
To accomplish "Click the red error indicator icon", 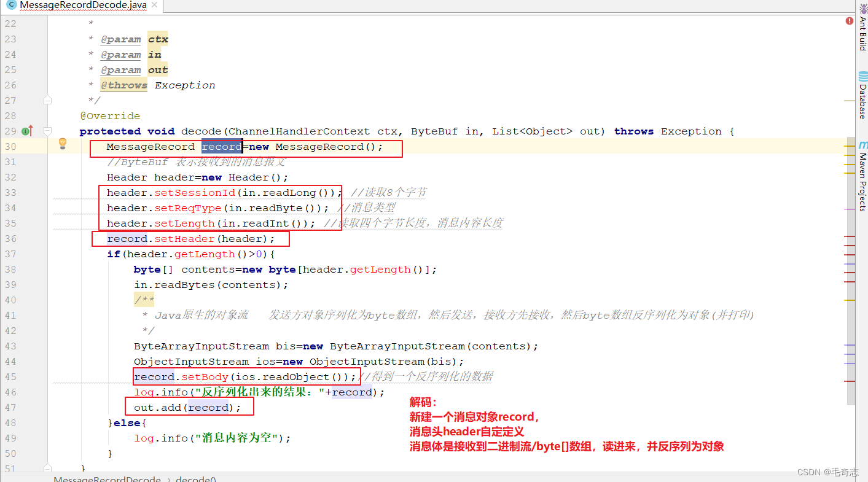I will pos(849,21).
